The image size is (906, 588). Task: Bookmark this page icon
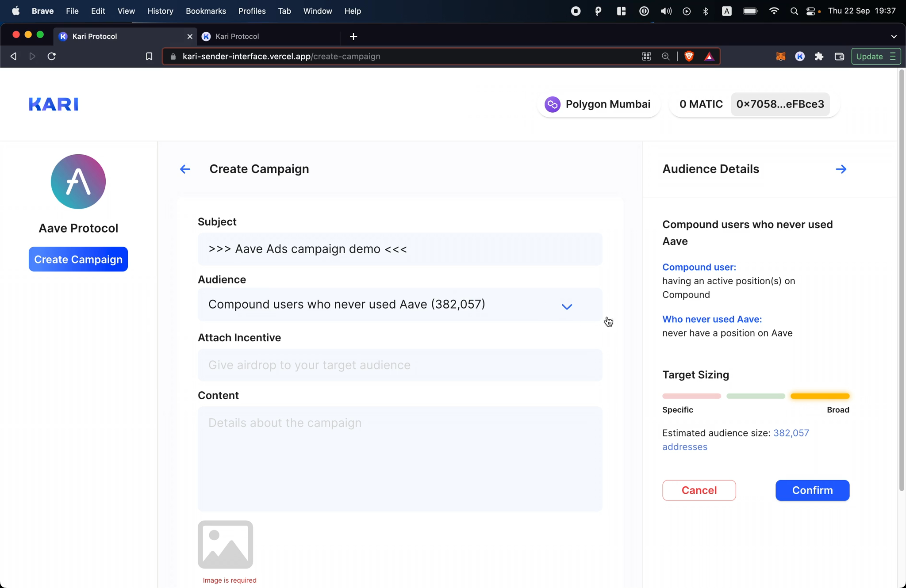149,56
